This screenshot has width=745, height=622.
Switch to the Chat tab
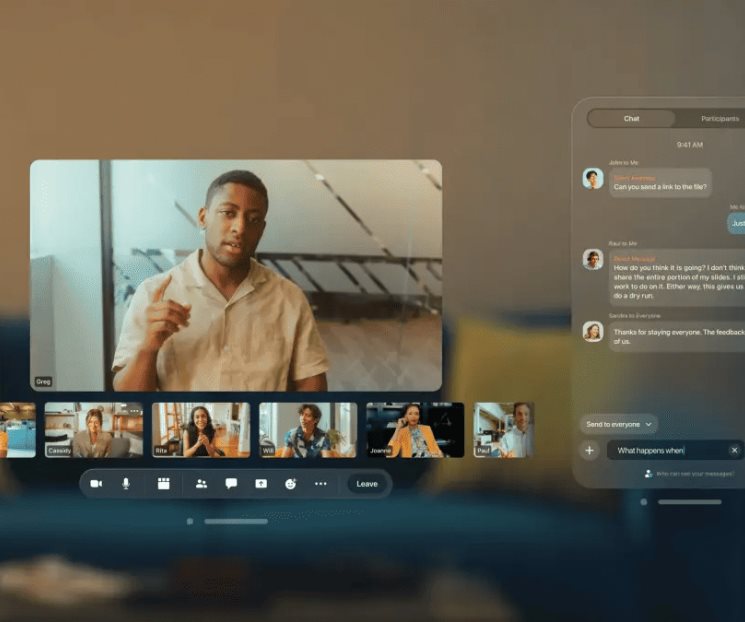coord(631,118)
